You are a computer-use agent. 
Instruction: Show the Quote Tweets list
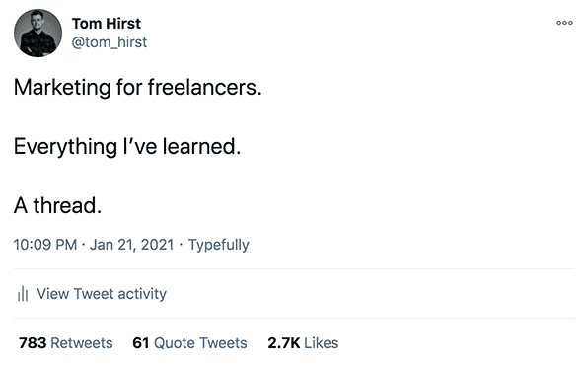pos(189,343)
